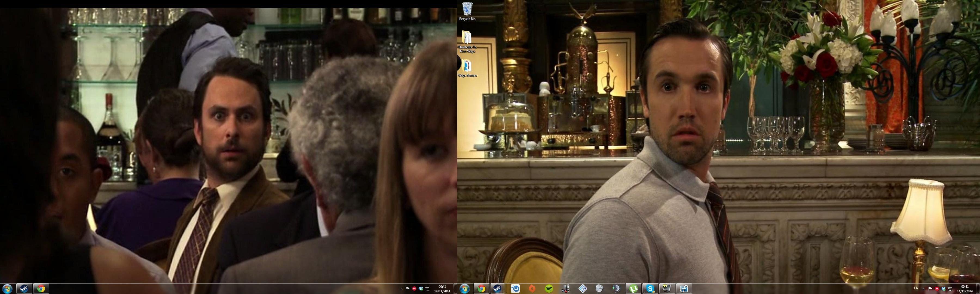Click Steam icon on right monitor taskbar
Image resolution: width=980 pixels, height=294 pixels.
coord(498,289)
